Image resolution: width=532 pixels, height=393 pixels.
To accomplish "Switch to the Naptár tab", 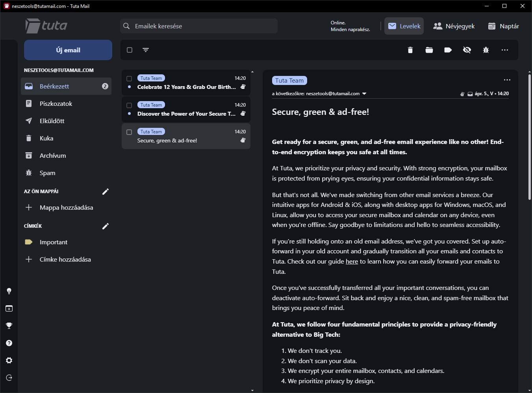I will [x=504, y=26].
